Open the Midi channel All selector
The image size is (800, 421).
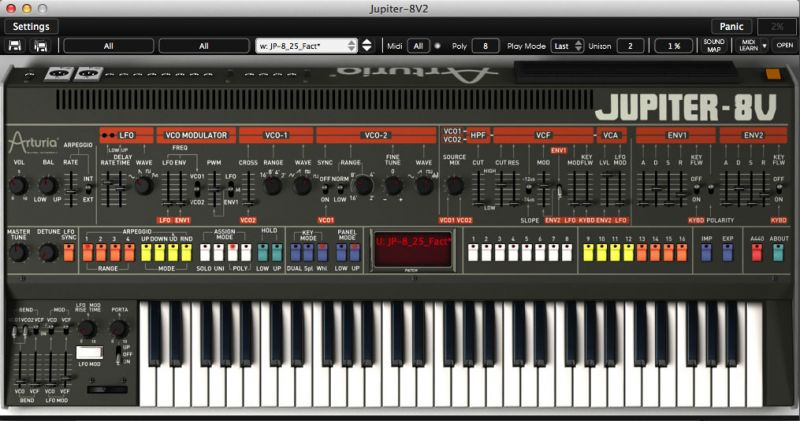click(418, 46)
